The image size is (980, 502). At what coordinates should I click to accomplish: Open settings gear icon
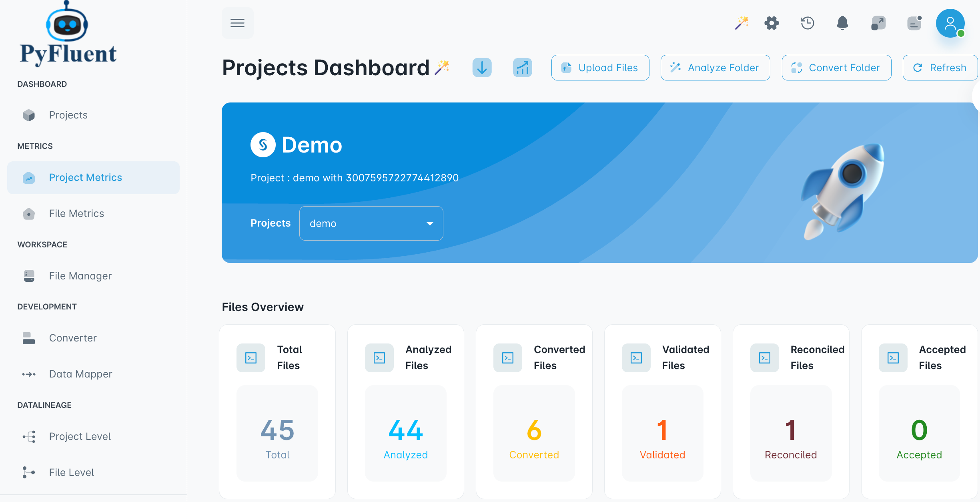(x=772, y=23)
